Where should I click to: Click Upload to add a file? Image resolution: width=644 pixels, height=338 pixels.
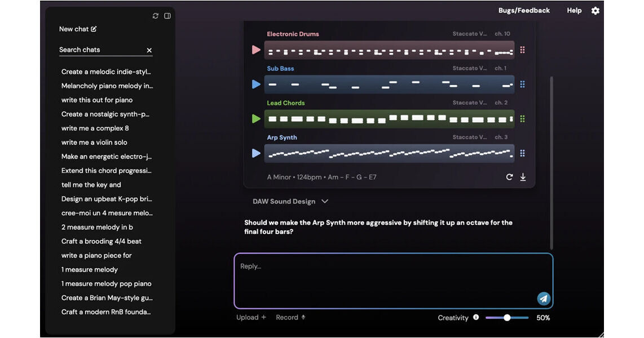point(252,317)
